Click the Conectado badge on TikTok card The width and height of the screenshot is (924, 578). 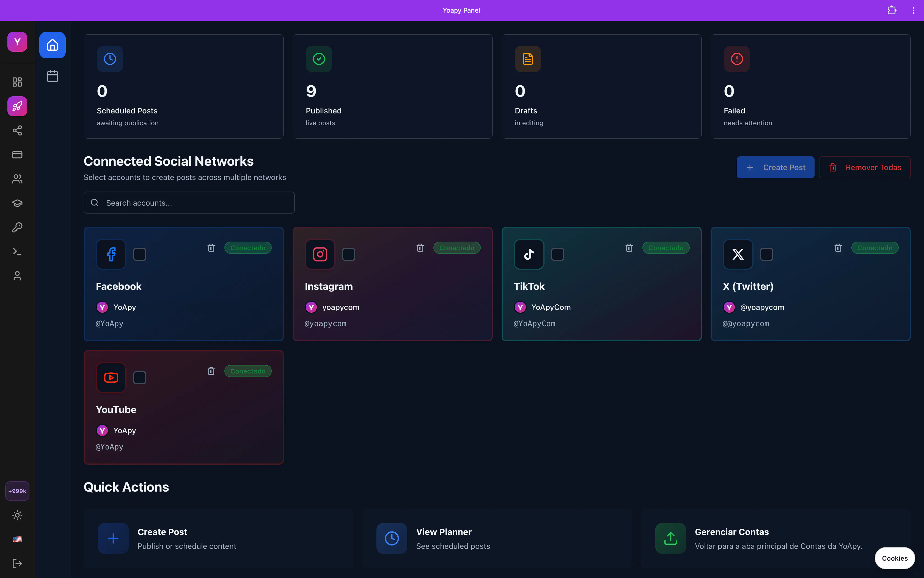[666, 248]
